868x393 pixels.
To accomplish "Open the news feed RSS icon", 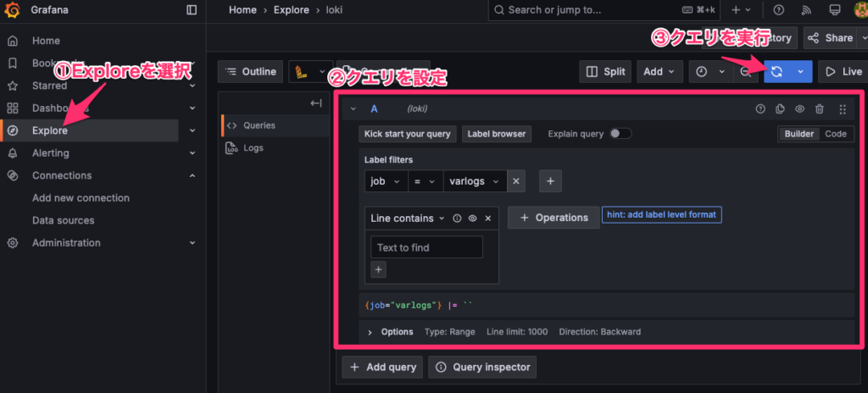I will click(806, 10).
